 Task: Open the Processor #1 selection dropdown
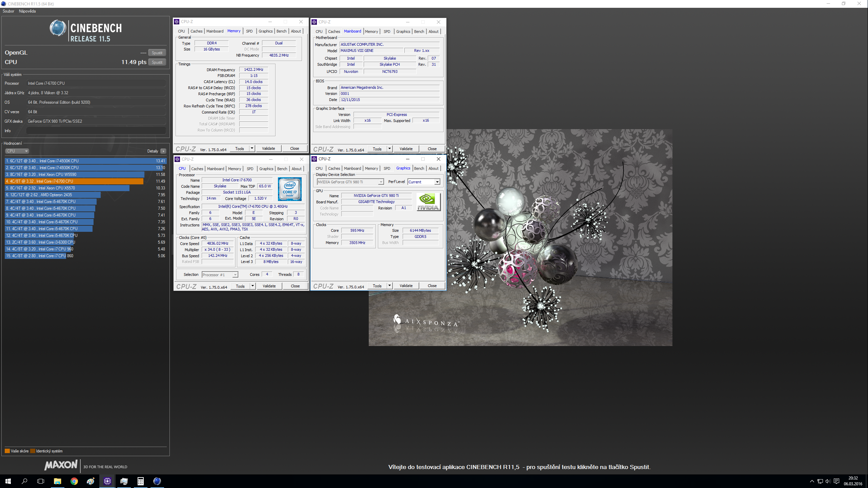tap(220, 275)
